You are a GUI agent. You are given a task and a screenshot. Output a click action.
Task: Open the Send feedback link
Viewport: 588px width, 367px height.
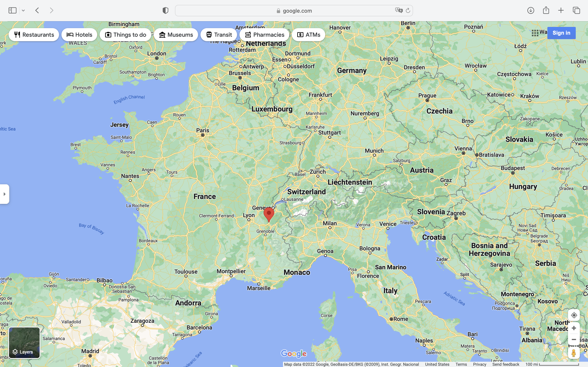(506, 364)
